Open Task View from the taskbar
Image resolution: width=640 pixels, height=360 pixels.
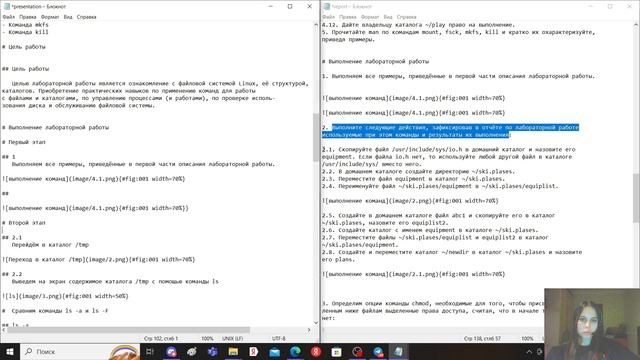pyautogui.click(x=150, y=351)
